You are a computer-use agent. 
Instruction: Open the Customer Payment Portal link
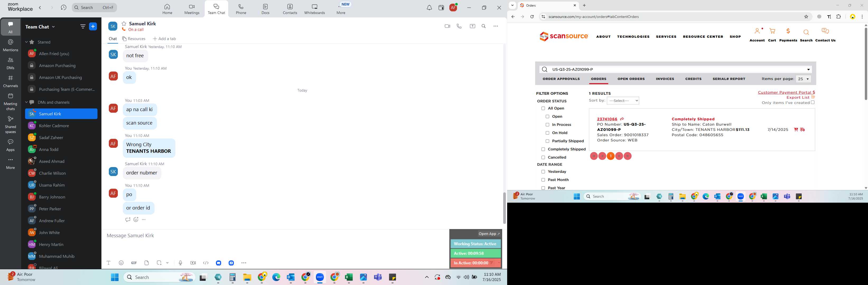tap(786, 93)
